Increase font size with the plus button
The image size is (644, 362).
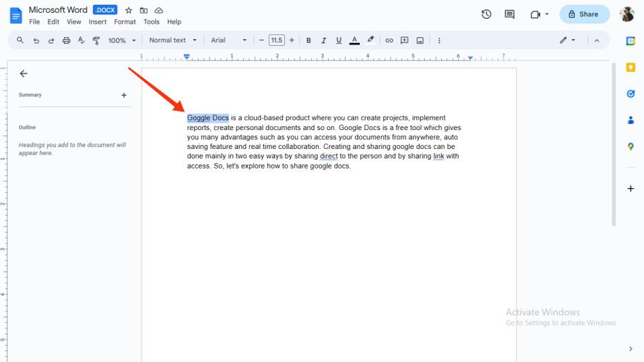click(292, 40)
